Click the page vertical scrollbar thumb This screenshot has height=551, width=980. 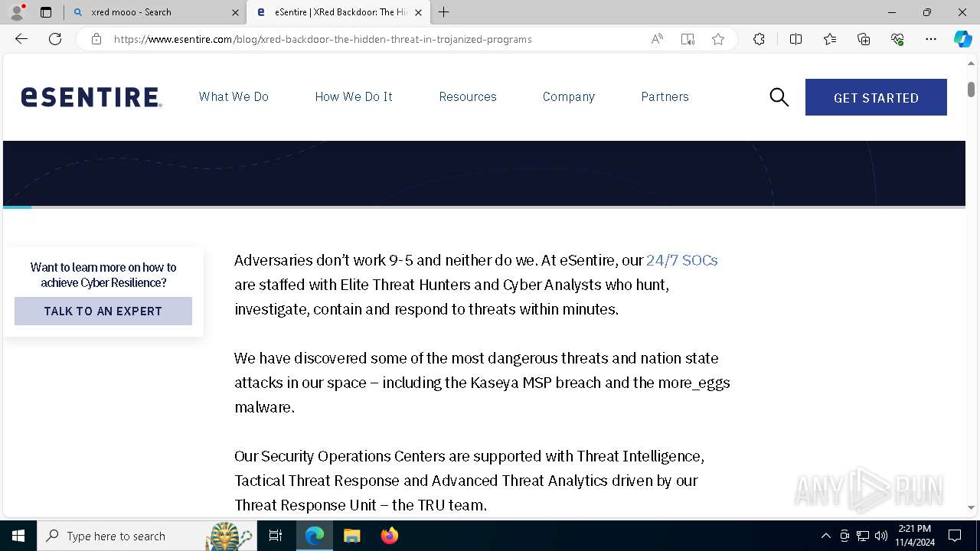point(971,89)
